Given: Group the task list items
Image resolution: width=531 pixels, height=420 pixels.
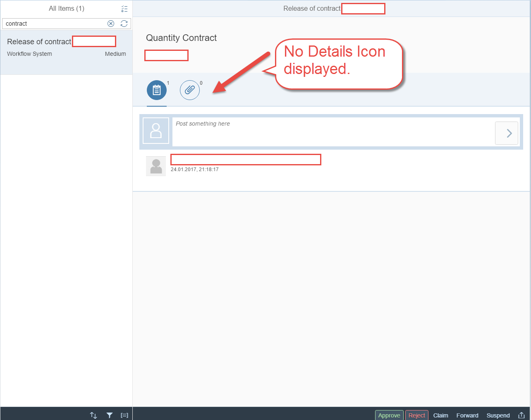Looking at the screenshot, I should click(x=124, y=415).
